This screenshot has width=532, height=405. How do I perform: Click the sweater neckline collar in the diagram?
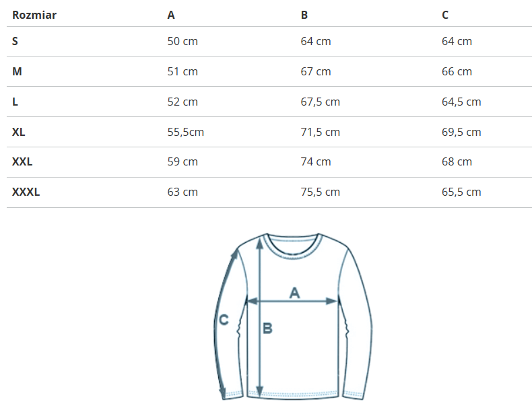(293, 245)
